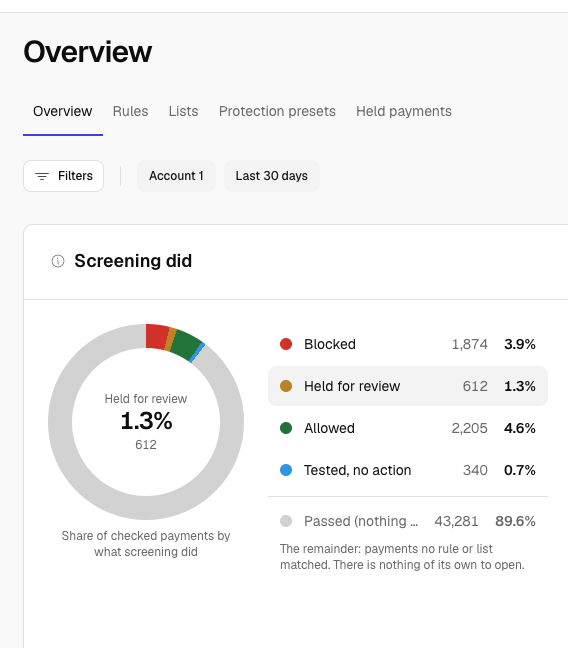Image resolution: width=568 pixels, height=648 pixels.
Task: Click the Overview page title
Action: pyautogui.click(x=88, y=52)
